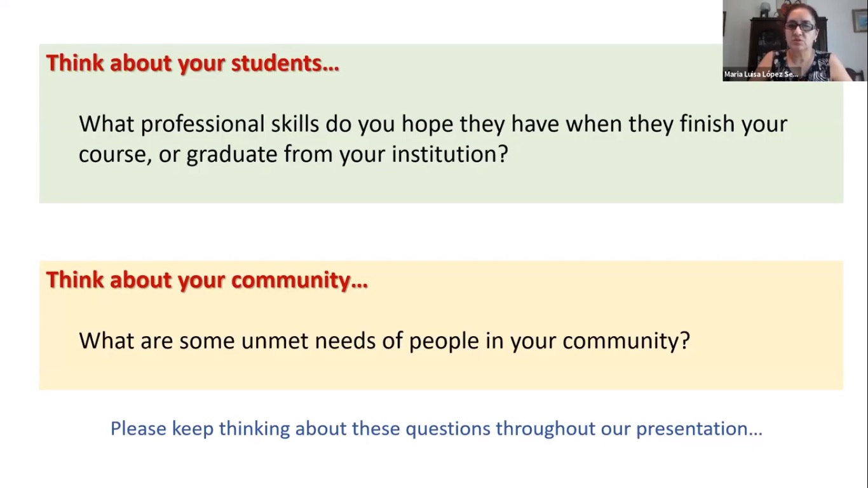Click the speaker name label on the video
This screenshot has width=868, height=488.
pyautogui.click(x=761, y=74)
